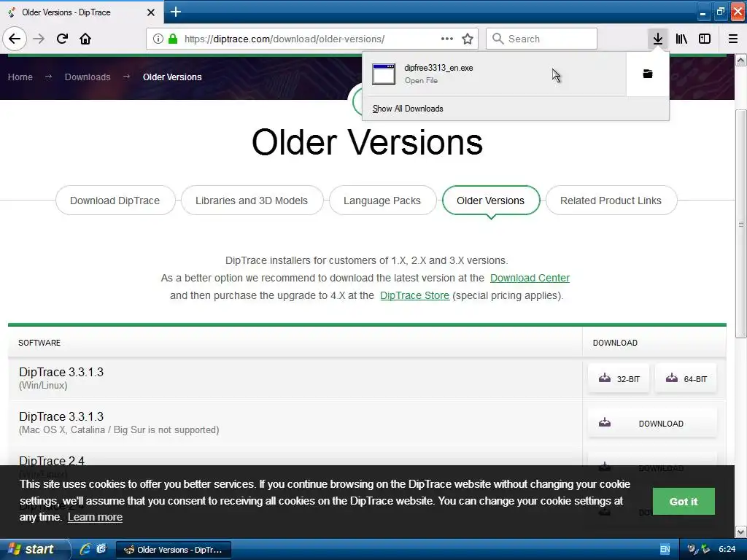
Task: Click the forward navigation arrow
Action: click(39, 39)
